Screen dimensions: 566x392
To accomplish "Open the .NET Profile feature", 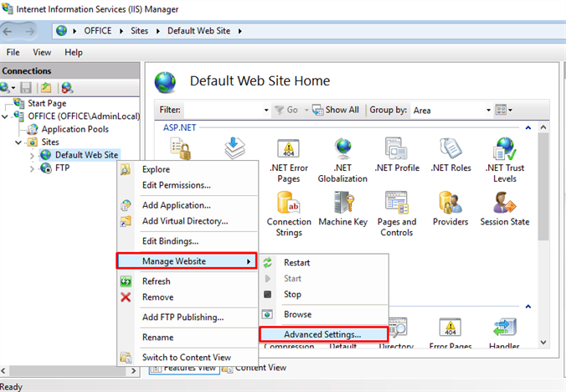I will point(397,155).
